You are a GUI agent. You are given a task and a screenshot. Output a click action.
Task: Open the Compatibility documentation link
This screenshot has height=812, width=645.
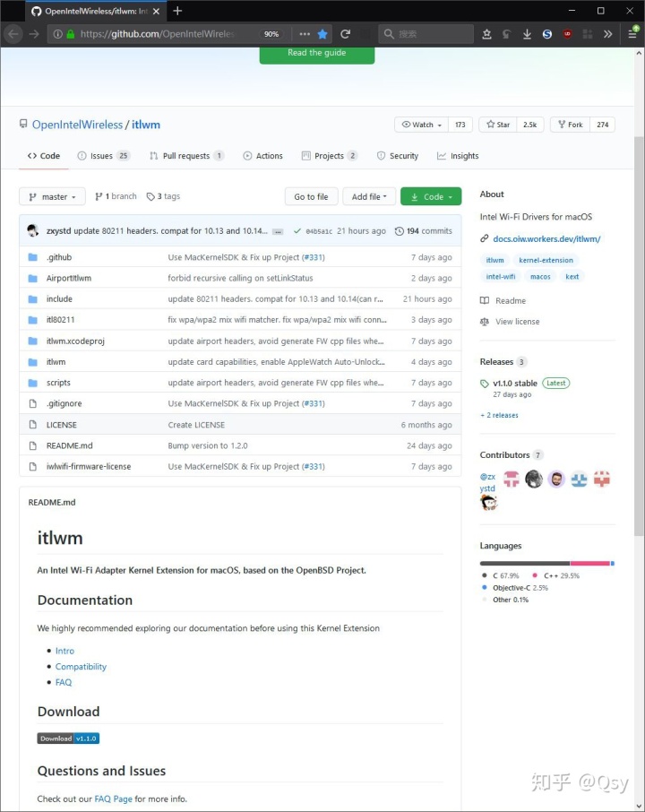[81, 667]
